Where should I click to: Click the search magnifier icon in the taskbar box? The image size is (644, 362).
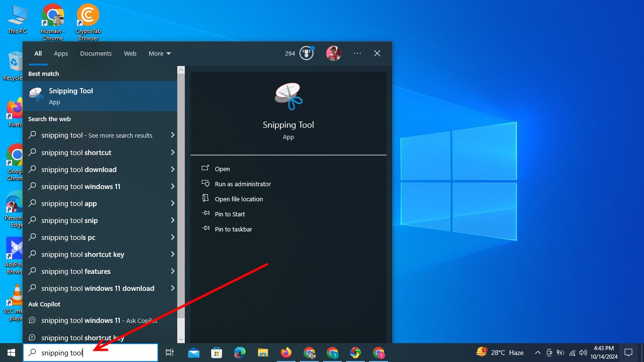(33, 353)
